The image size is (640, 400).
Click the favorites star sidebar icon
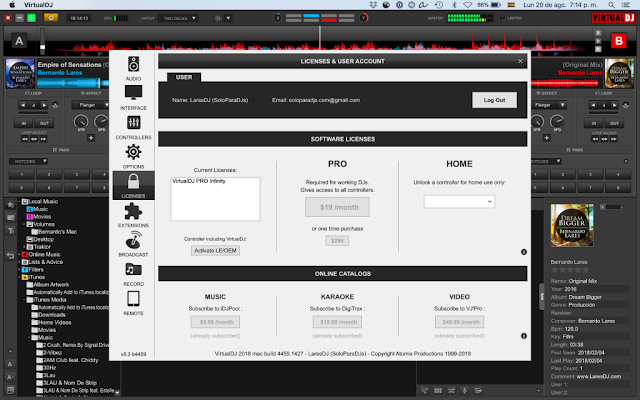(x=11, y=204)
